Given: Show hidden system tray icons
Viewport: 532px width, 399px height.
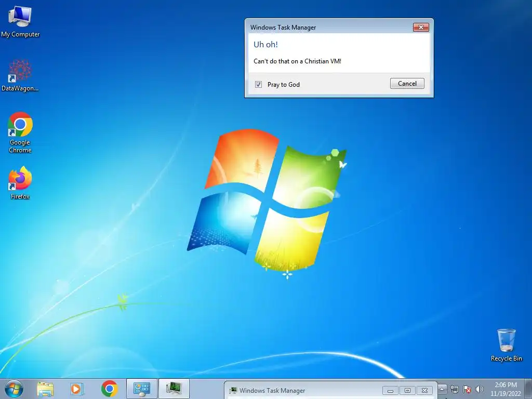Looking at the screenshot, I should coord(442,389).
